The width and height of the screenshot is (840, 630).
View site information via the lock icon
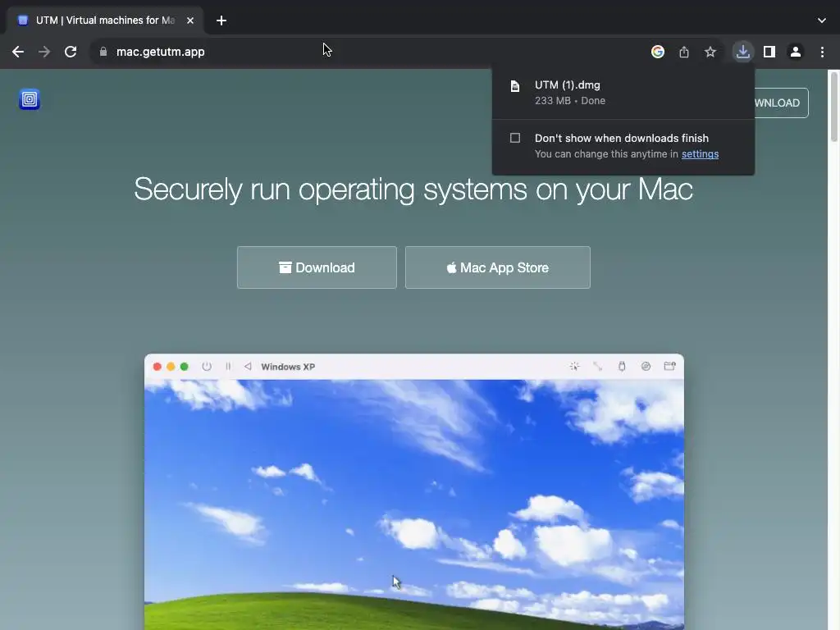(103, 52)
